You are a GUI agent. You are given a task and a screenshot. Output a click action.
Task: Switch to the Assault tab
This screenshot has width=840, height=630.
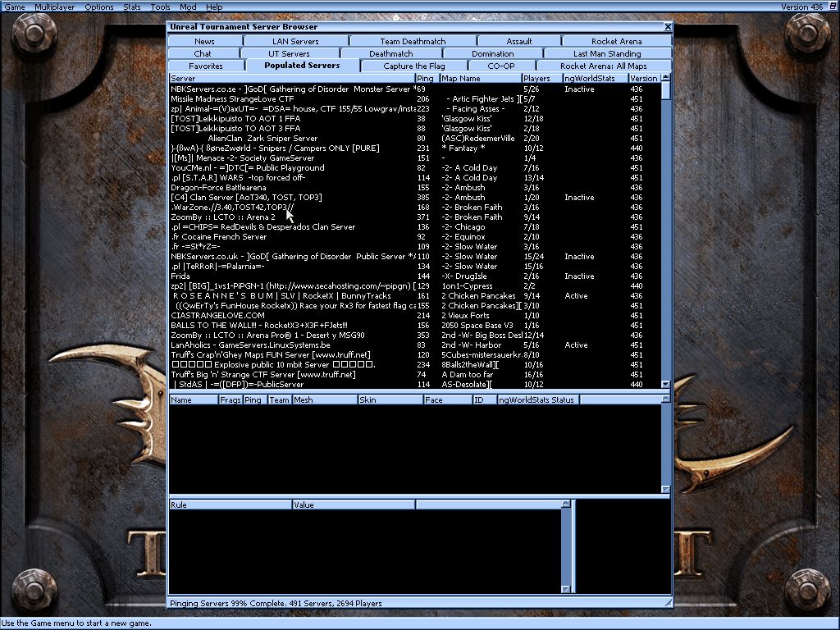pos(519,41)
